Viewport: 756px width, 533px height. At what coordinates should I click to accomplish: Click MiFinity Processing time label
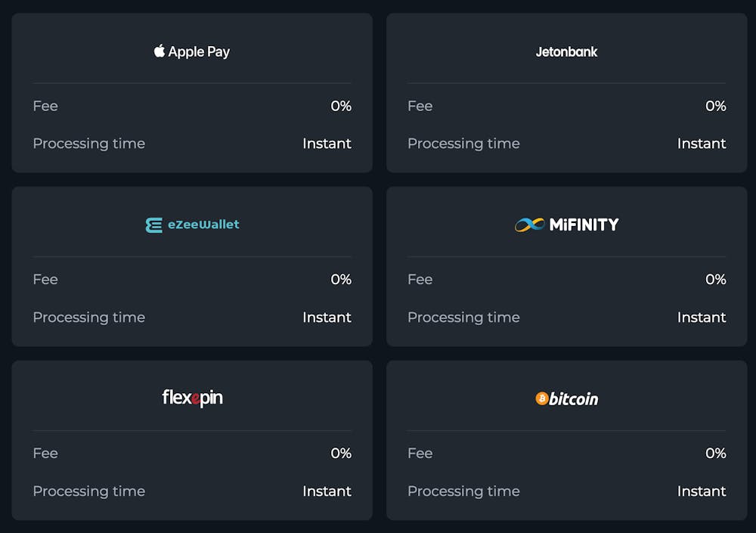(464, 318)
